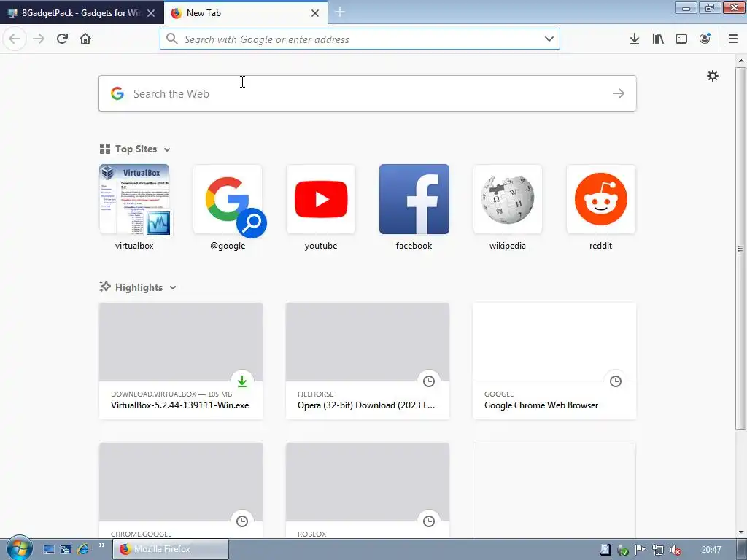Viewport: 747px width, 560px height.
Task: Click Mozilla Firefox taskbar button
Action: click(171, 549)
